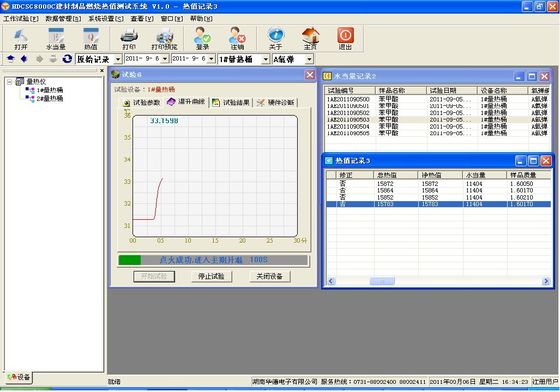
Task: Open the 1#量热桶 device dropdown in the toolbar
Action: pos(265,59)
